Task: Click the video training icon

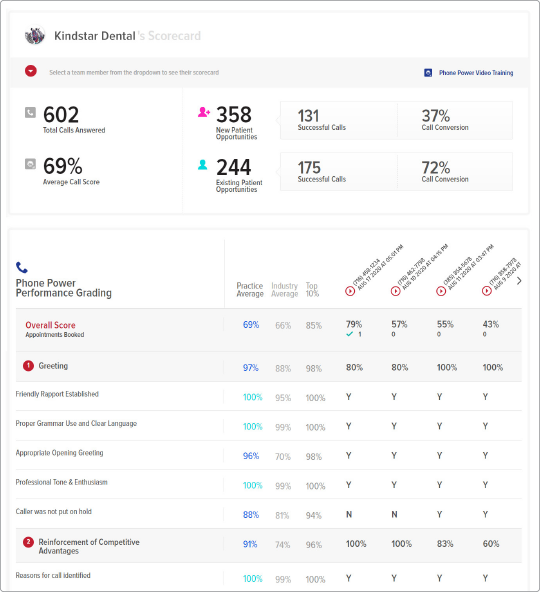Action: [x=428, y=72]
